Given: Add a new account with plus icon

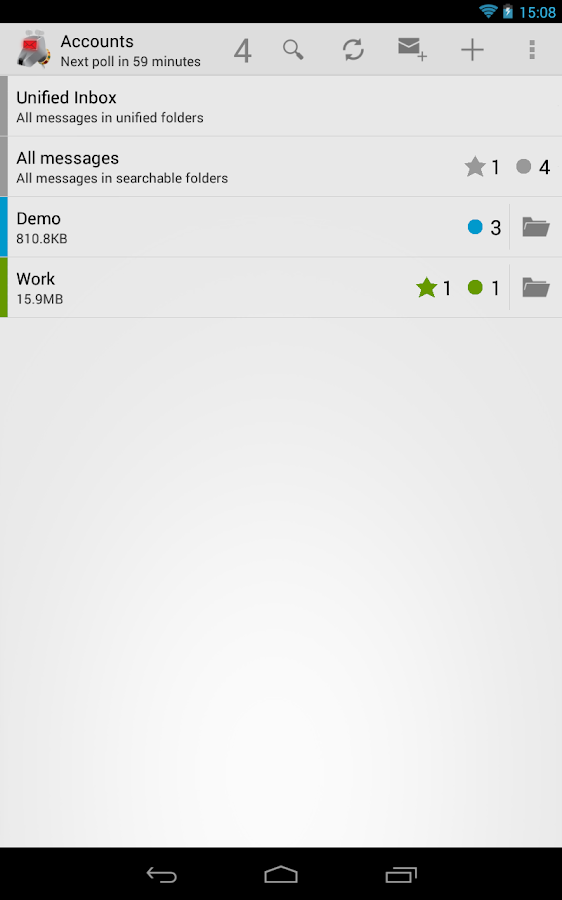Looking at the screenshot, I should (x=472, y=50).
